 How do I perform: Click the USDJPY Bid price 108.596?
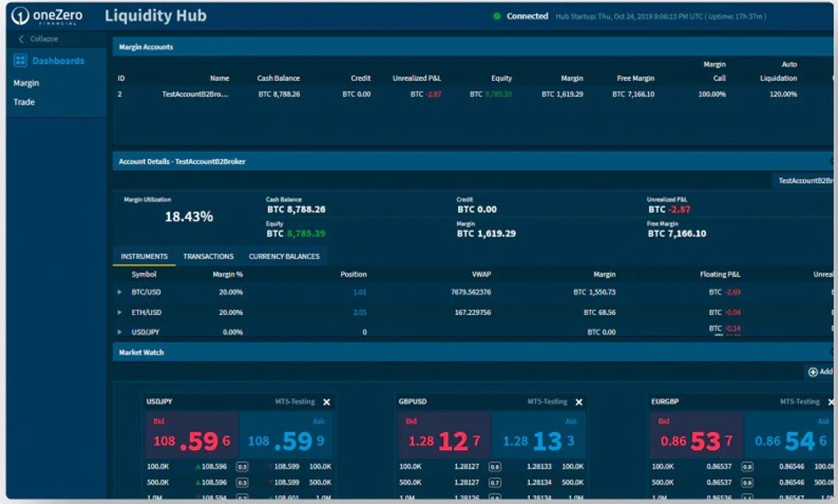(192, 435)
